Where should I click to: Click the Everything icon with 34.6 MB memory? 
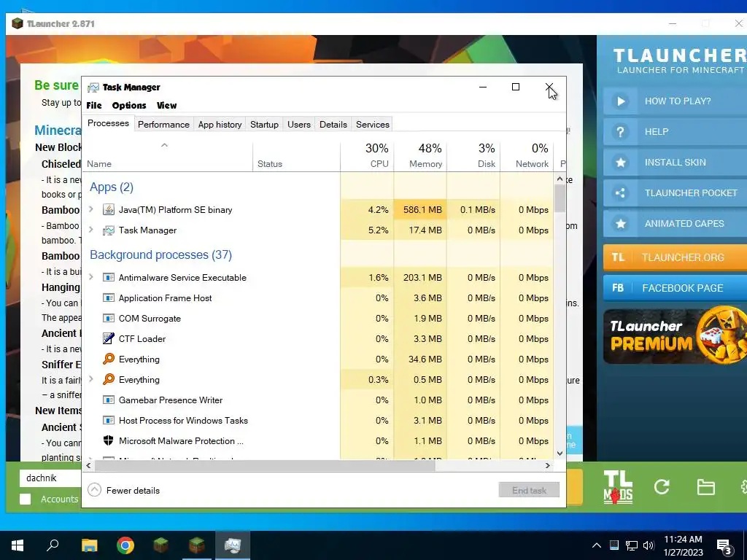pyautogui.click(x=109, y=359)
